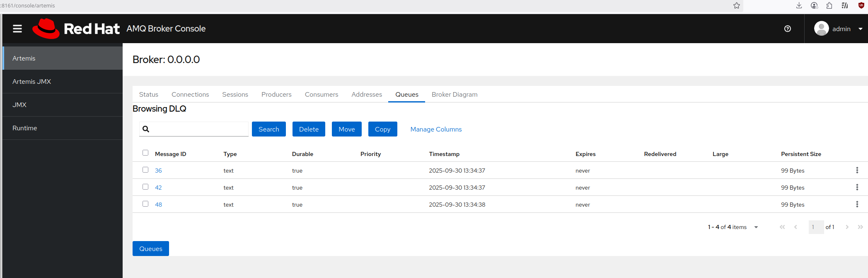Click the blue Queues back button
The image size is (868, 278).
tap(151, 249)
